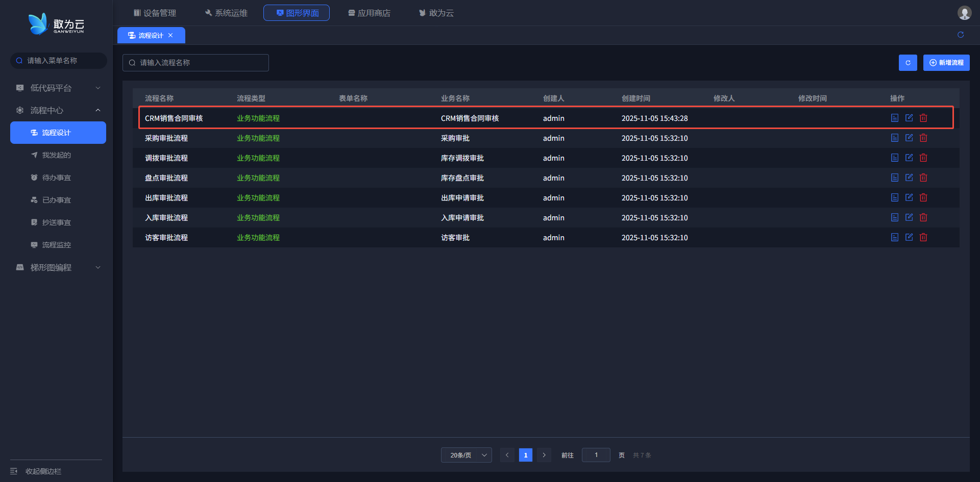Click the edit icon for 盘点审批流程
The width and height of the screenshot is (980, 482).
coord(909,177)
